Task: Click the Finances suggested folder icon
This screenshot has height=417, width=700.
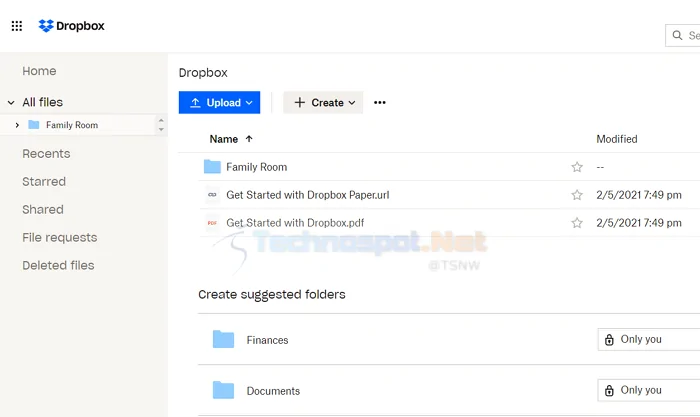Action: (x=223, y=339)
